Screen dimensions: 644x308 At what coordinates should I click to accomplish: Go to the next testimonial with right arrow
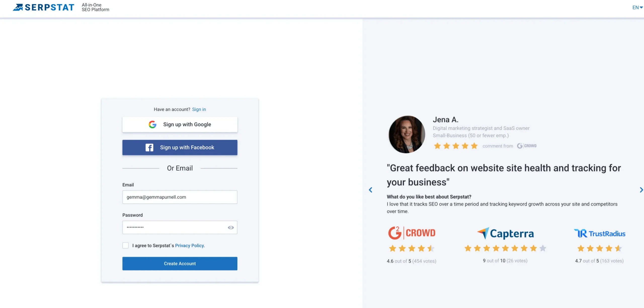coord(641,190)
